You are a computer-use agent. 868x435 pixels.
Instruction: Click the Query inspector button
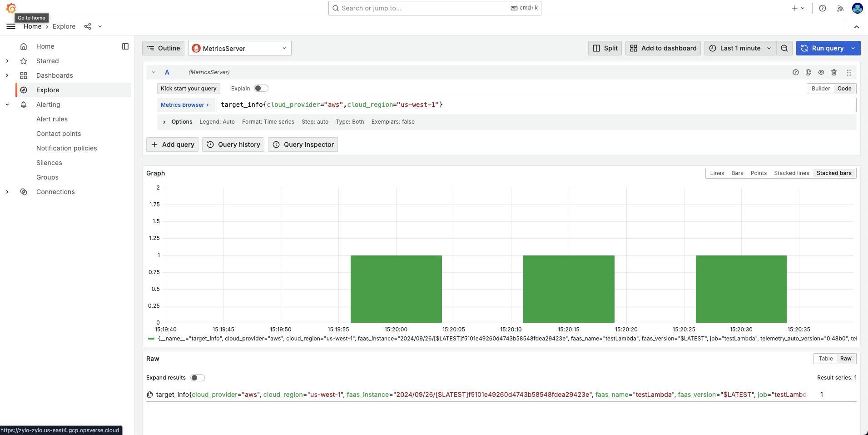(303, 145)
